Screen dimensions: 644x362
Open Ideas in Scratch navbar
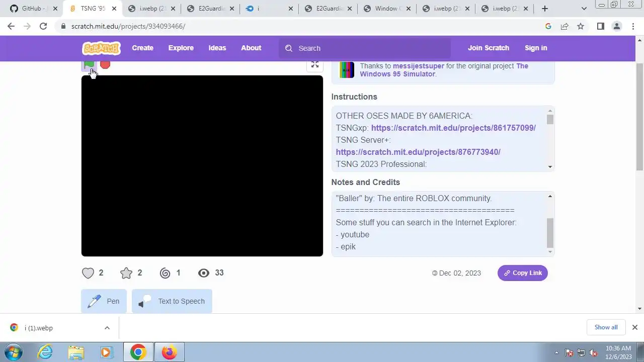point(217,48)
